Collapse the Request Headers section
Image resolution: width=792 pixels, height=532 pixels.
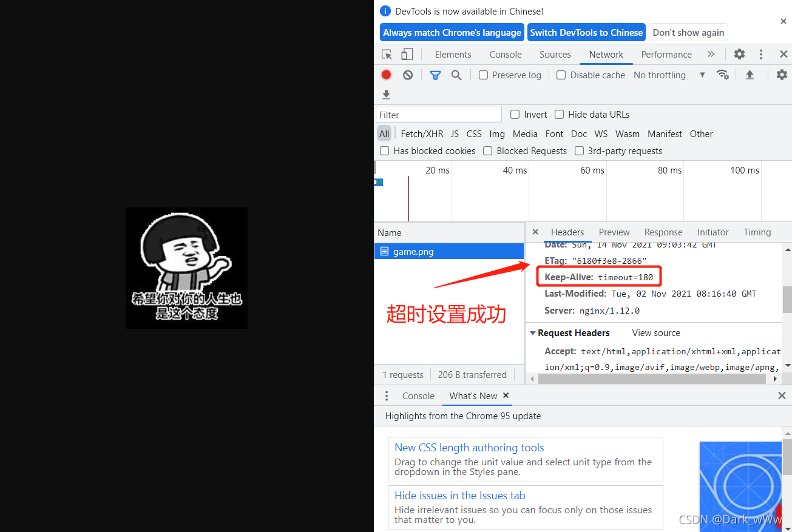click(532, 333)
